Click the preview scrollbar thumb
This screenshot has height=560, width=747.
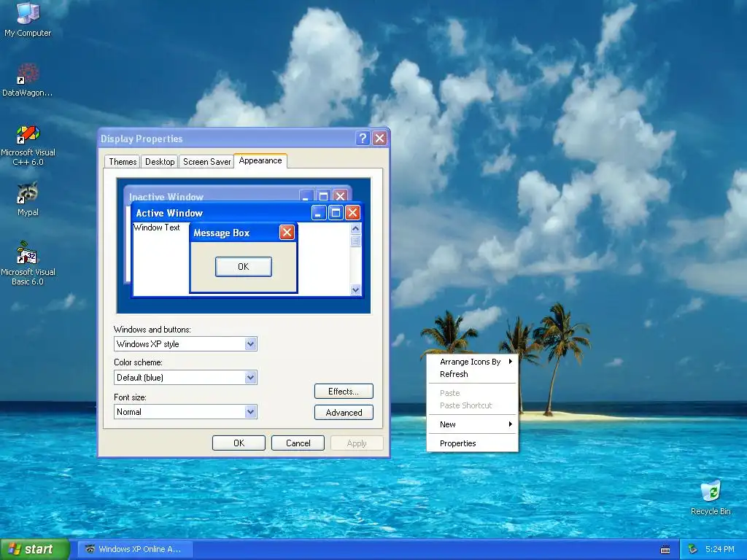coord(355,241)
